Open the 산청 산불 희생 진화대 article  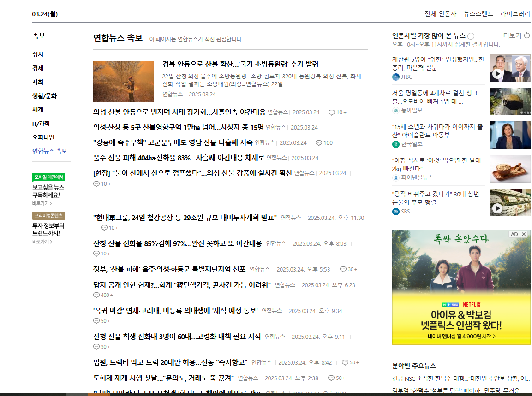177,337
